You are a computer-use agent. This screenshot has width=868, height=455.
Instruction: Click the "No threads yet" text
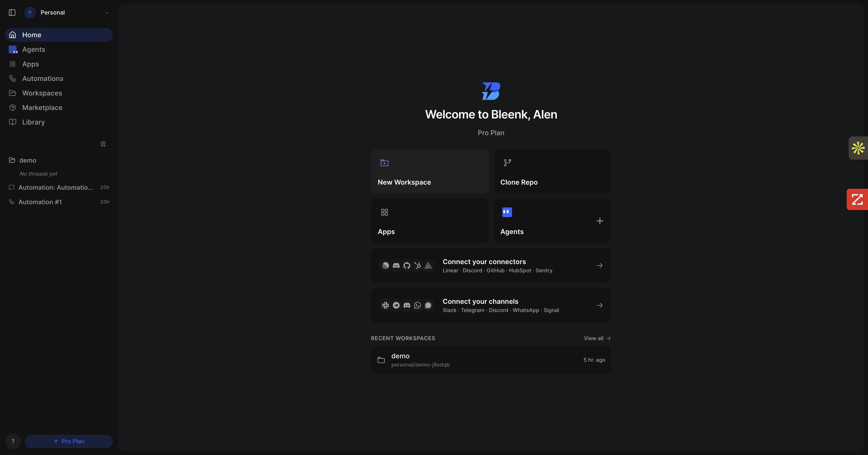click(x=39, y=174)
